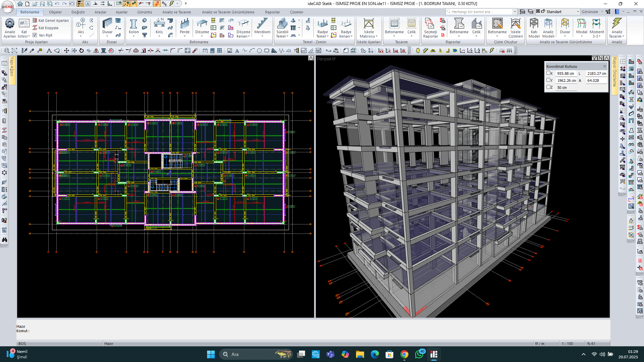
Task: Toggle Yarı Rijit checkbox
Action: 35,35
